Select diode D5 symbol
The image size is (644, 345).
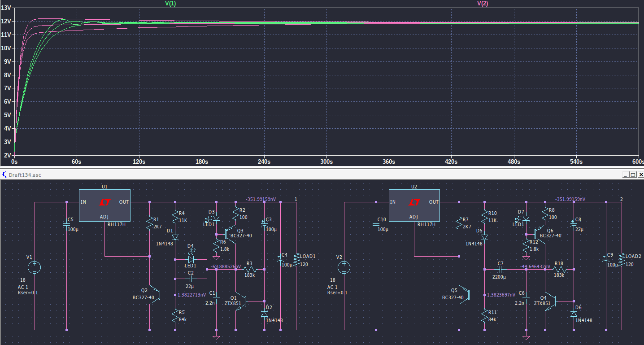coord(484,237)
